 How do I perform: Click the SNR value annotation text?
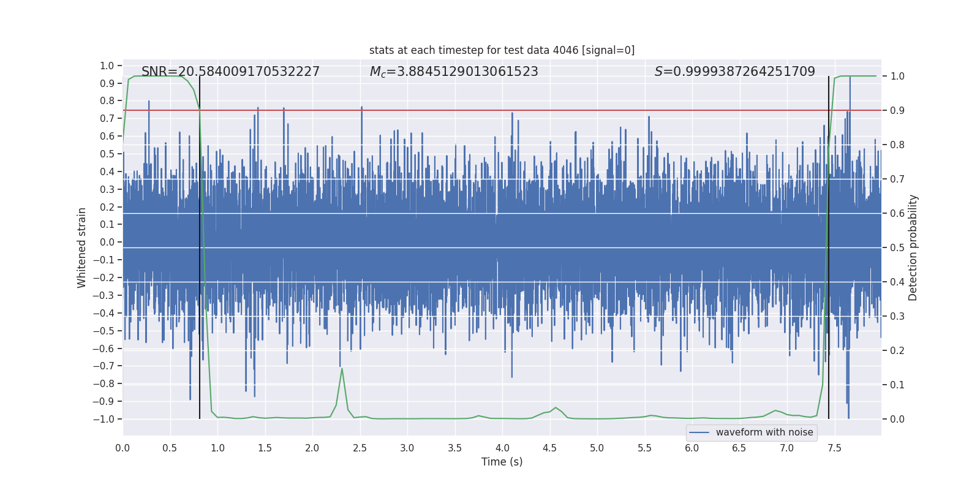click(x=230, y=72)
